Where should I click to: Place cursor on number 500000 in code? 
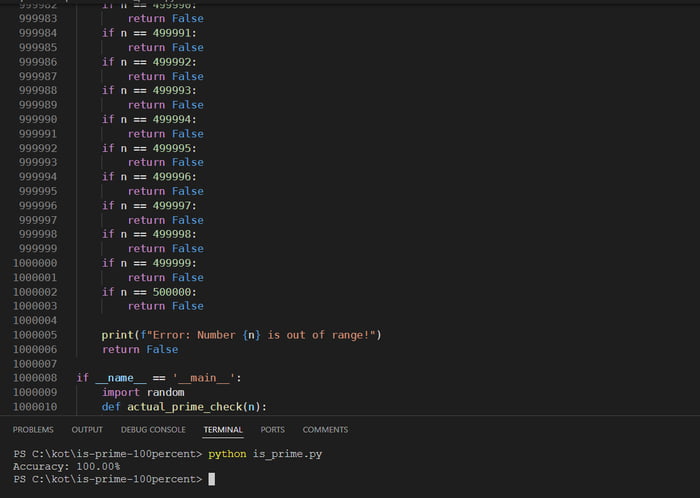click(x=172, y=292)
